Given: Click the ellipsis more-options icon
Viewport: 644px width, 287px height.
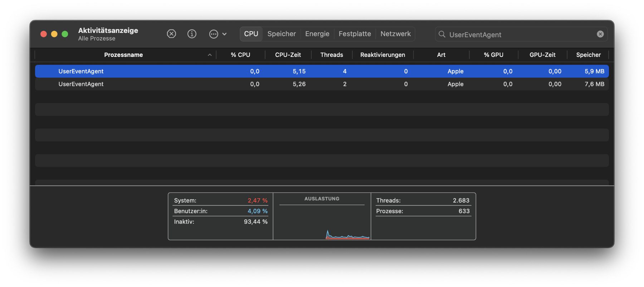Looking at the screenshot, I should 214,34.
